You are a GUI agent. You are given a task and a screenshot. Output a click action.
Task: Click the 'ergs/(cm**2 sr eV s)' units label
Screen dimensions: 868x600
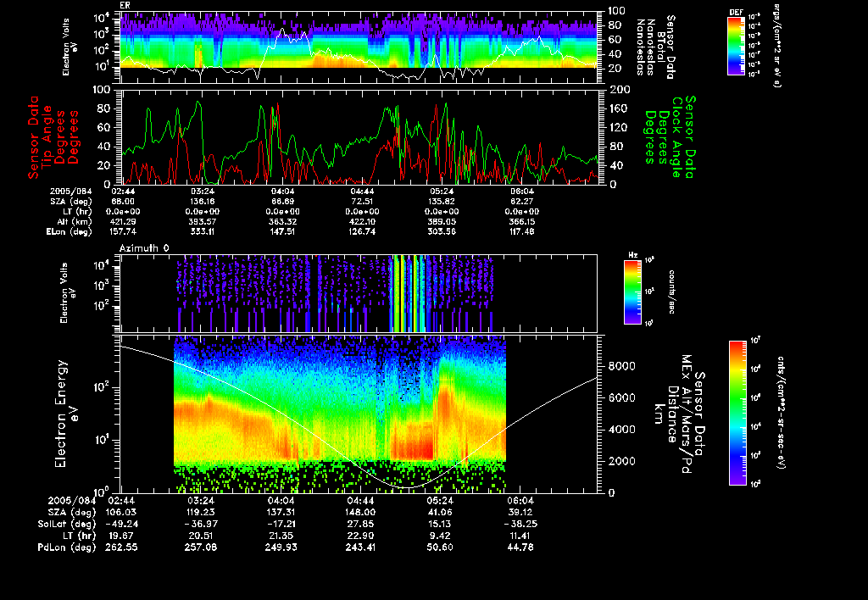[x=776, y=45]
